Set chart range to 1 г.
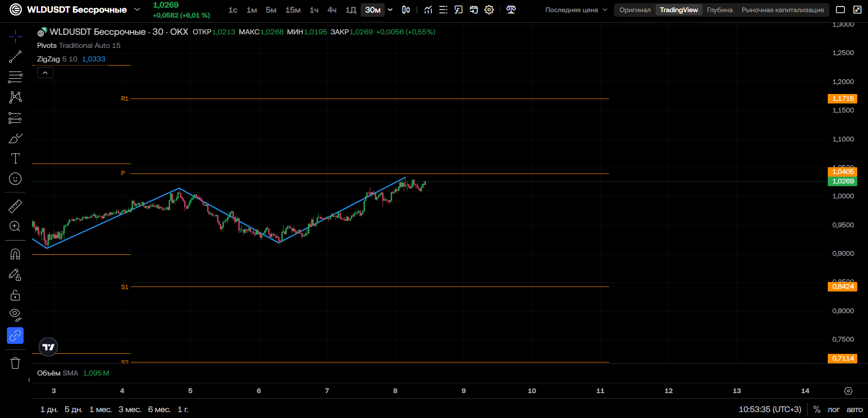The height and width of the screenshot is (418, 868). (x=183, y=409)
